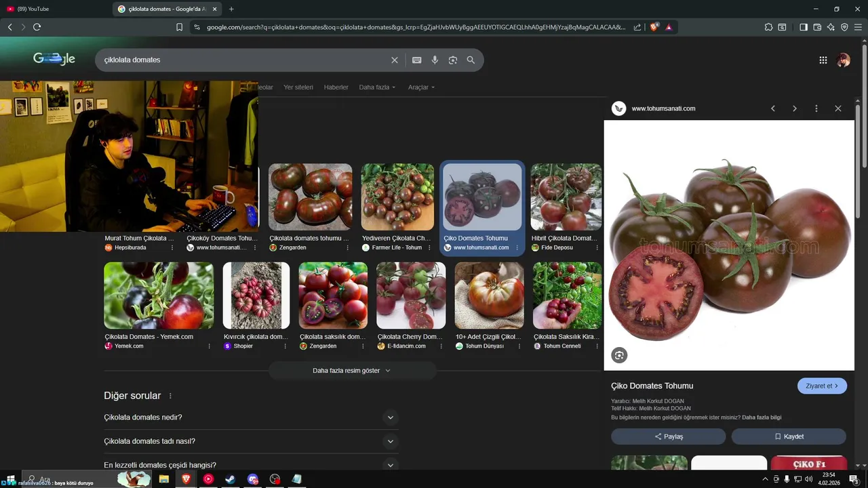Open the Google account profile picture
The height and width of the screenshot is (488, 868).
click(844, 60)
